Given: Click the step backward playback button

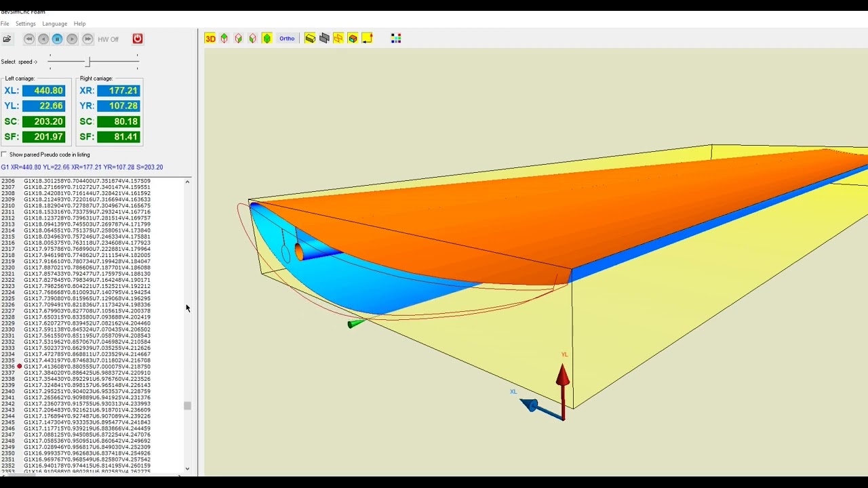Looking at the screenshot, I should (43, 39).
